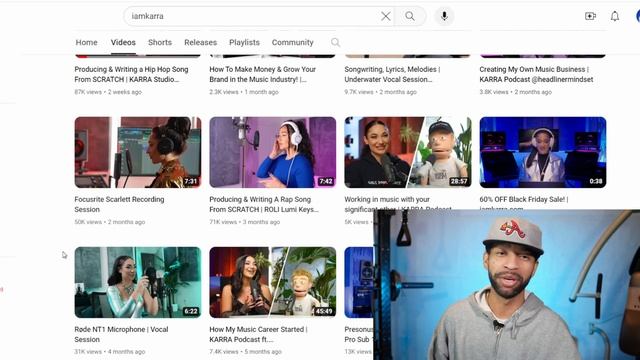
Task: Click the 7:31 duration badge
Action: point(191,181)
